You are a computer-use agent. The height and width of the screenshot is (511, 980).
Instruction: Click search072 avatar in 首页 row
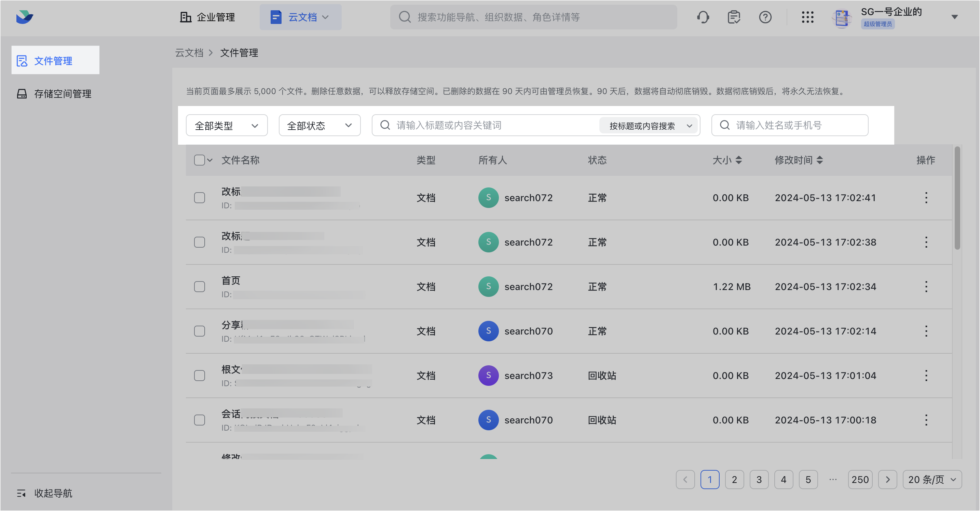489,286
